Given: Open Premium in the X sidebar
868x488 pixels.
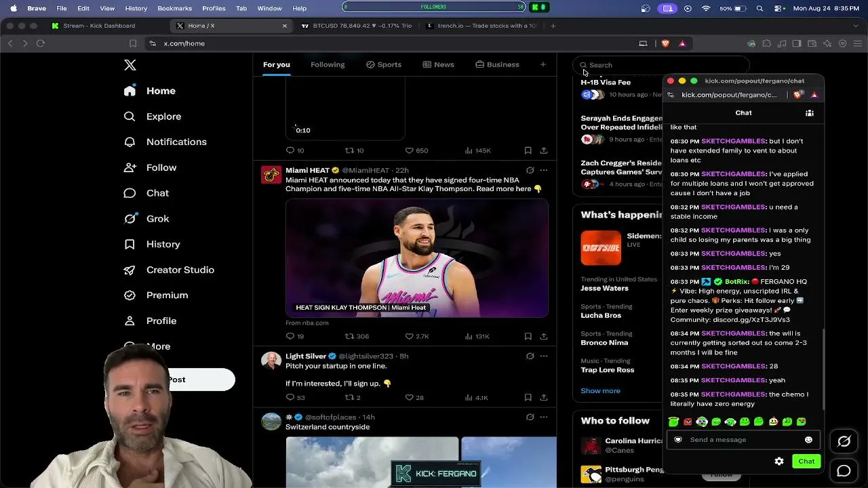Looking at the screenshot, I should (x=156, y=296).
